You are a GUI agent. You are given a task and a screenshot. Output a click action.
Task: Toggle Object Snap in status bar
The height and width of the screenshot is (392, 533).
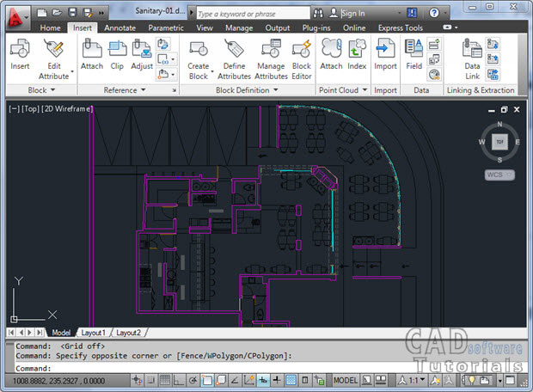click(x=206, y=380)
